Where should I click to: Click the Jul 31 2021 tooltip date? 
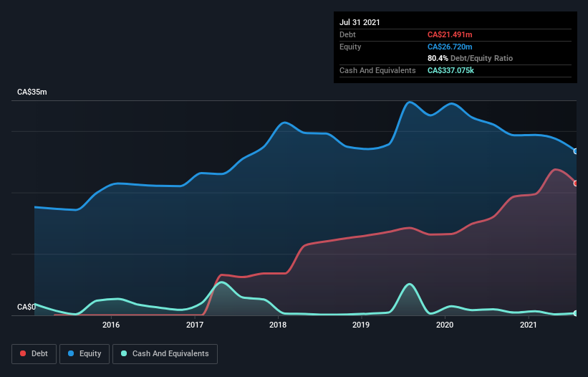360,22
